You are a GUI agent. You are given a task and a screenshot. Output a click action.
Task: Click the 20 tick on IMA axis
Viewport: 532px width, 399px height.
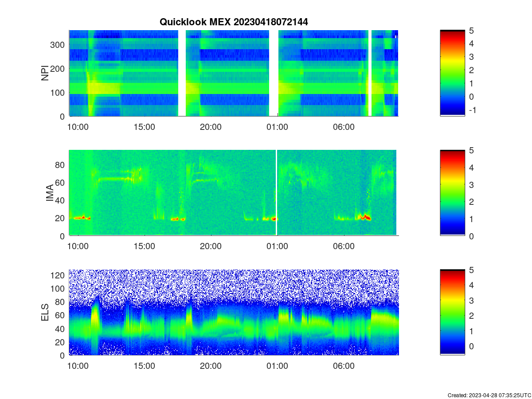tap(60, 218)
